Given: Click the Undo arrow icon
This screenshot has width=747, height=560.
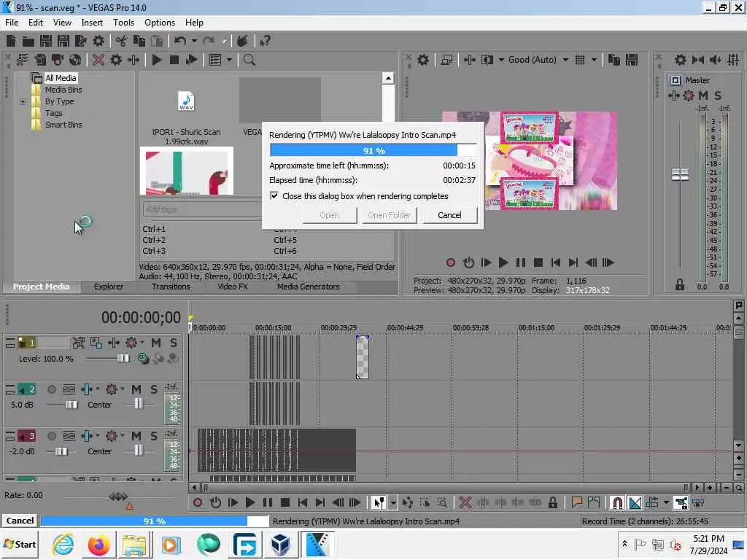Looking at the screenshot, I should [180, 41].
